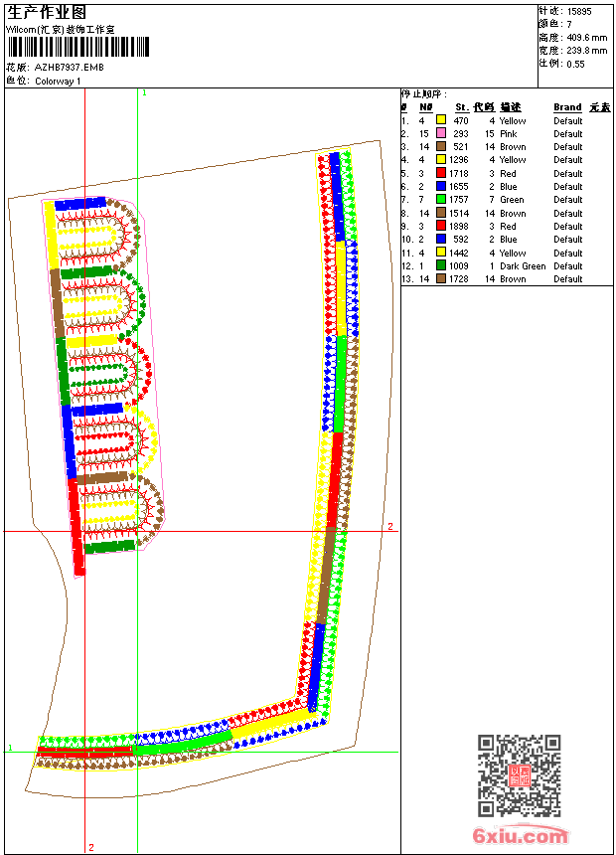Click the blue swatch with 592 stitches
Screen dimensions: 616x855
click(x=441, y=240)
